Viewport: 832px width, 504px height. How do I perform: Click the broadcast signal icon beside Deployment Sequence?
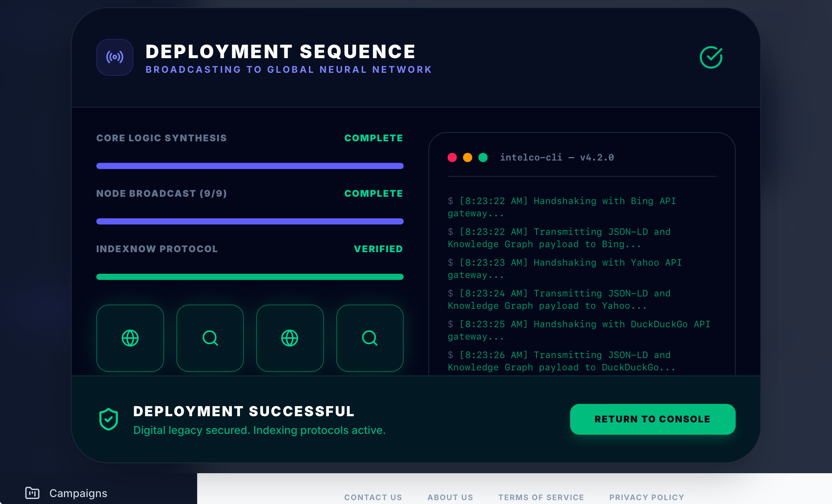click(x=115, y=57)
